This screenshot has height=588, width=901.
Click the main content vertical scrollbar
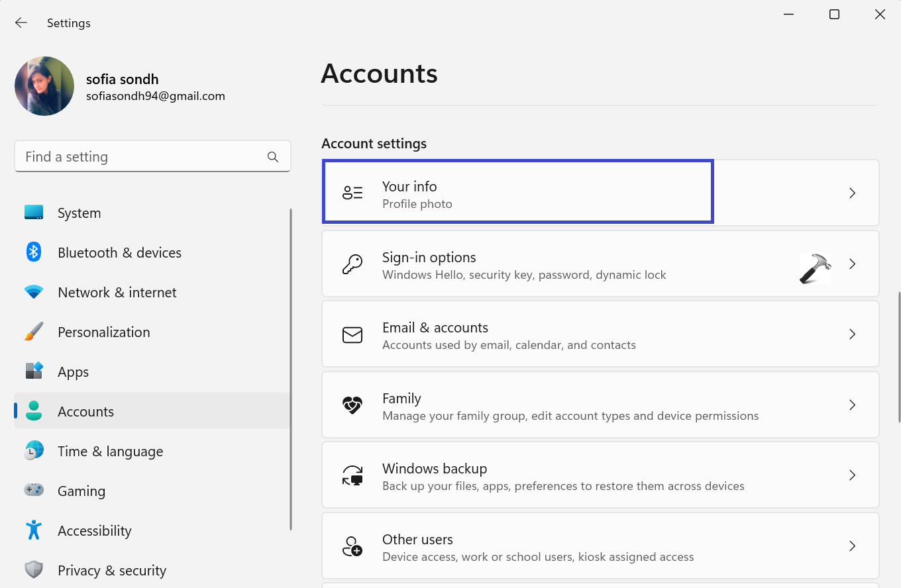[898, 356]
